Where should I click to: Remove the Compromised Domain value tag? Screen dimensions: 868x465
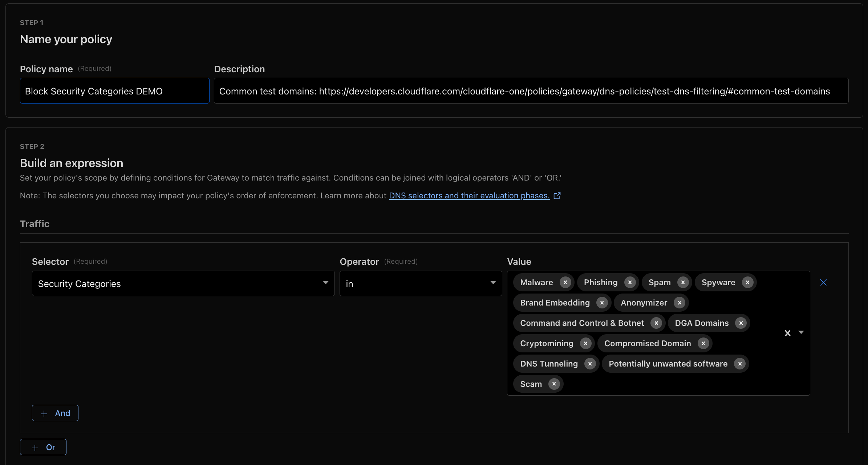click(x=703, y=343)
